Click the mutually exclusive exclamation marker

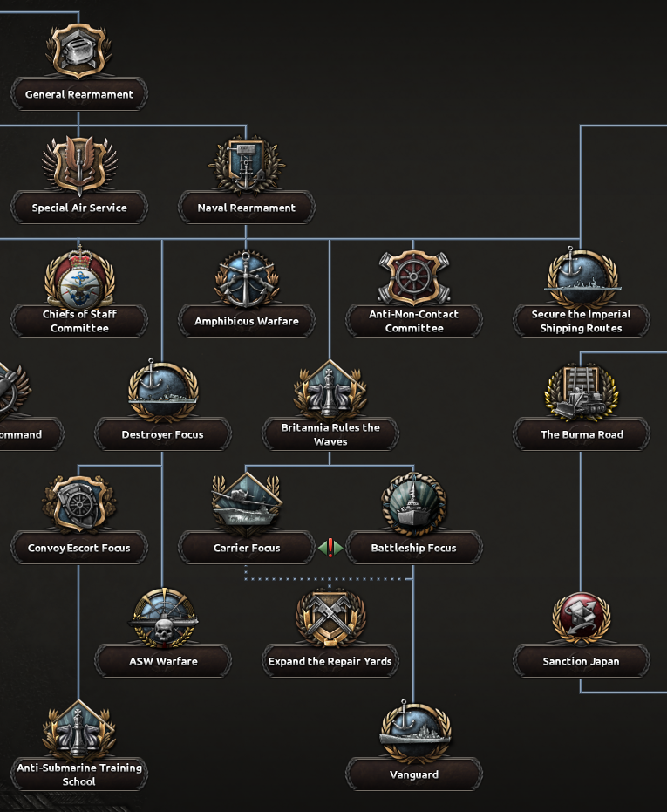pyautogui.click(x=330, y=548)
